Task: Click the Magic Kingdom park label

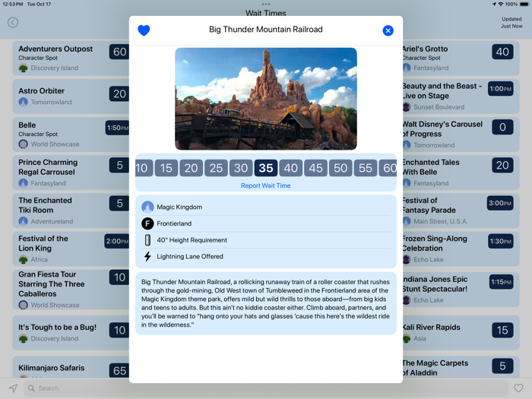Action: pos(179,207)
